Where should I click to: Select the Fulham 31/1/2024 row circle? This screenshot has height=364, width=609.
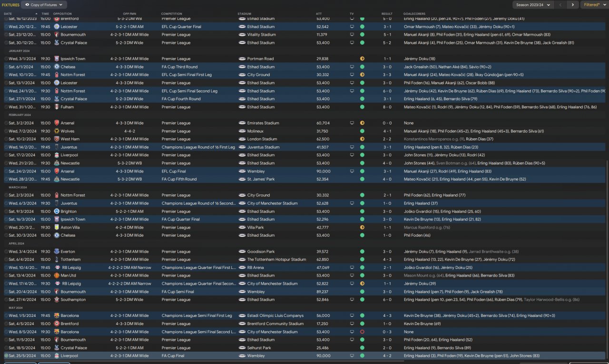click(6, 107)
